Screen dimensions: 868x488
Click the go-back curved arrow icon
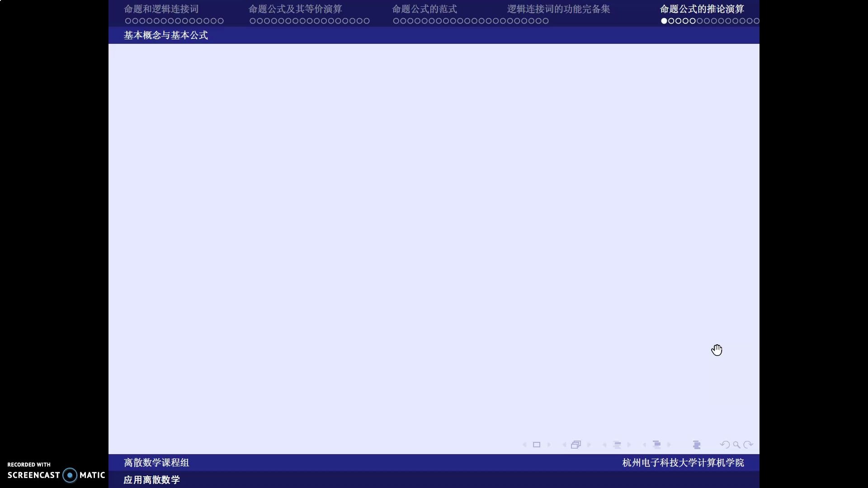tap(725, 445)
